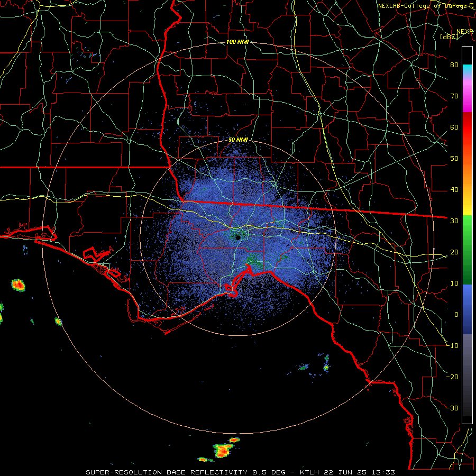Select the "20" value on the dBZ scale
Screen dimensions: 476x476
[454, 252]
